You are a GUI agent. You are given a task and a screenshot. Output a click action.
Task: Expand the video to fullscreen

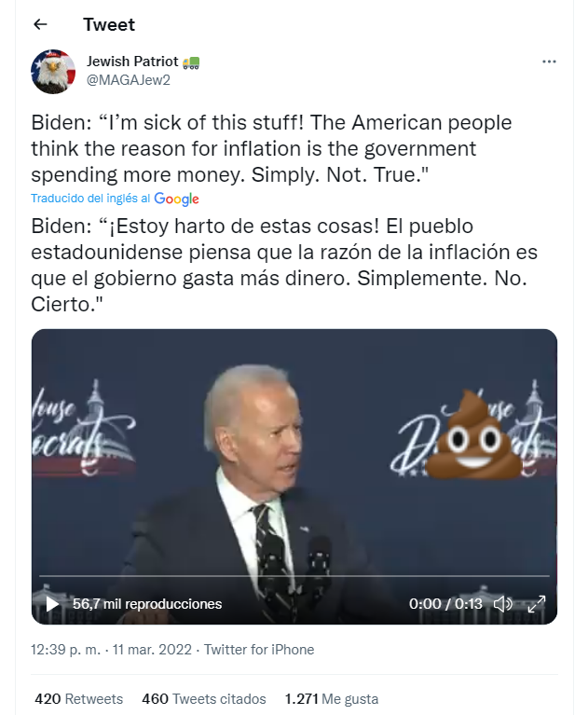click(536, 604)
